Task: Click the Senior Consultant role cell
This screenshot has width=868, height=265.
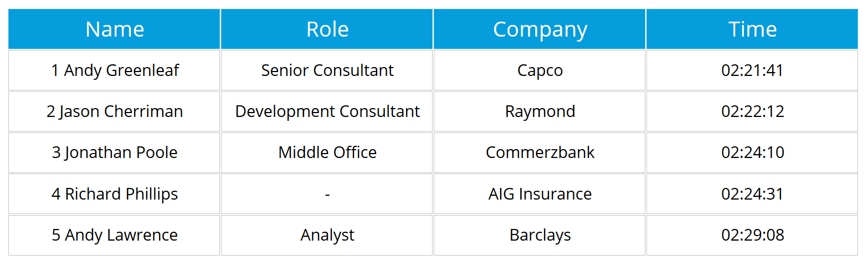Action: point(327,70)
